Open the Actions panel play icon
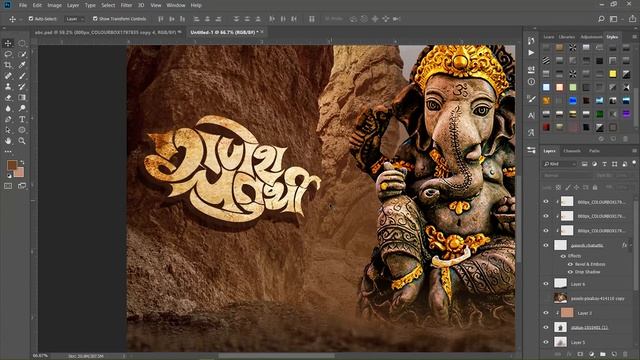Image resolution: width=640 pixels, height=360 pixels. point(531,53)
